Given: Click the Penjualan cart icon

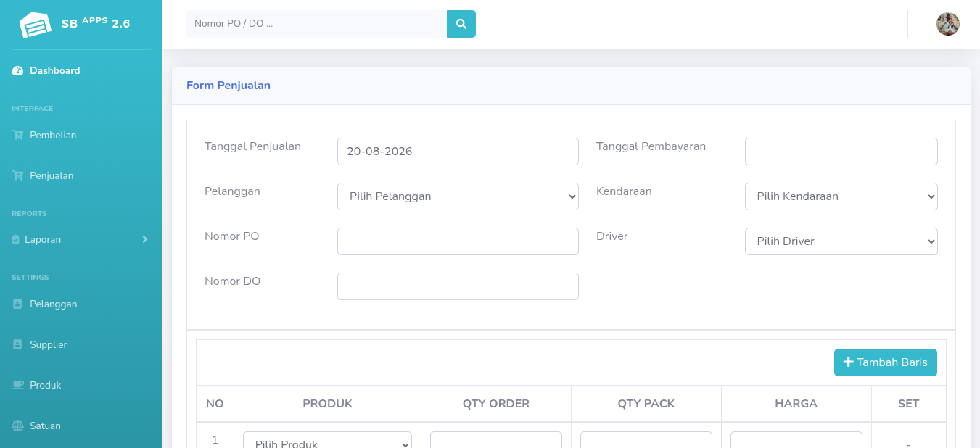Looking at the screenshot, I should click(x=18, y=175).
